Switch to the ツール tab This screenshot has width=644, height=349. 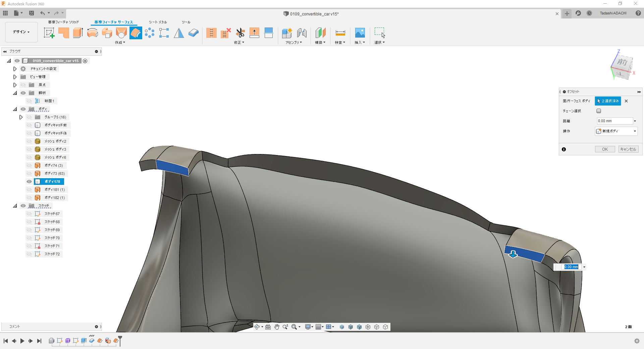click(186, 22)
